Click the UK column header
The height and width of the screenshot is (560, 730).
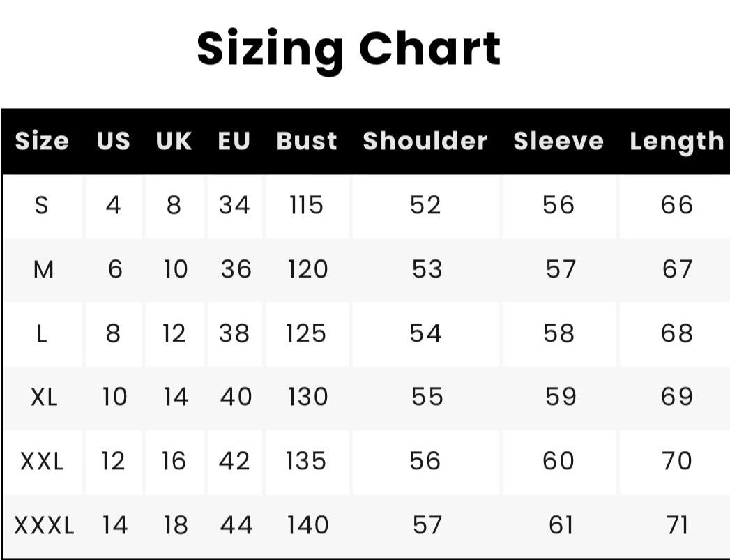pyautogui.click(x=174, y=141)
